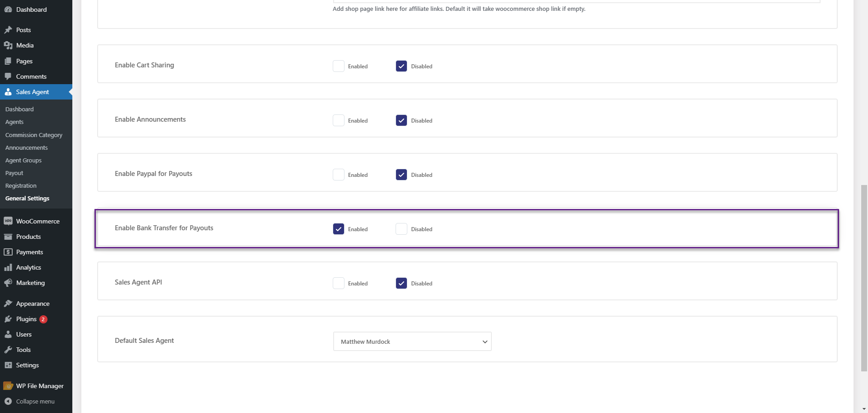The width and height of the screenshot is (868, 413).
Task: Open Media via its sidebar icon
Action: coord(8,45)
